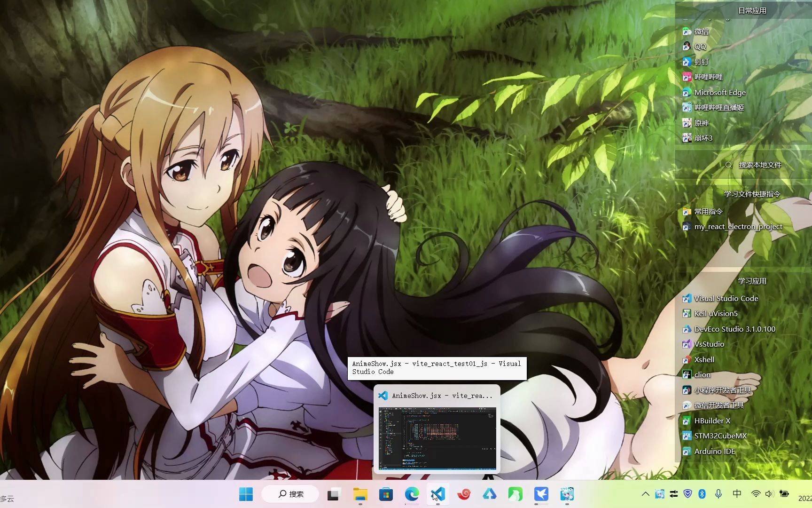Viewport: 812px width, 508px height.
Task: Click the anime avatar tray icon
Action: (x=660, y=494)
